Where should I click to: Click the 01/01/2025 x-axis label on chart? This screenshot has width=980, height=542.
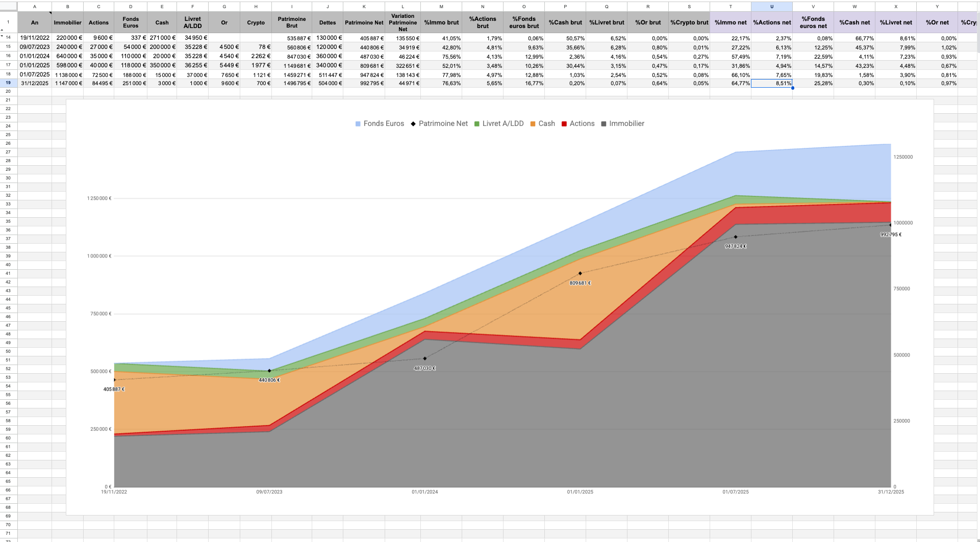pyautogui.click(x=580, y=492)
